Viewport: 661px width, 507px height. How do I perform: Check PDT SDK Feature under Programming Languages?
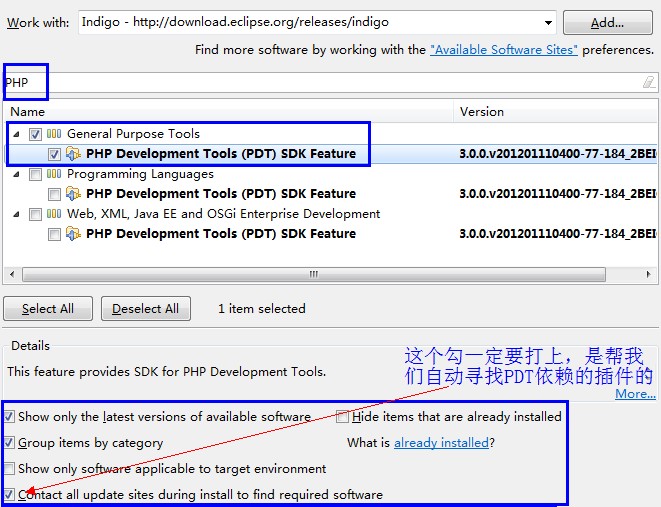coord(54,194)
